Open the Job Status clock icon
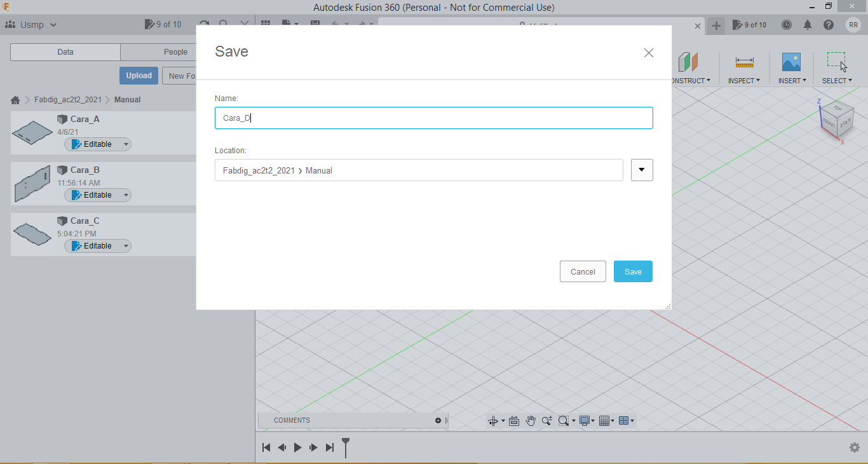 (x=787, y=25)
